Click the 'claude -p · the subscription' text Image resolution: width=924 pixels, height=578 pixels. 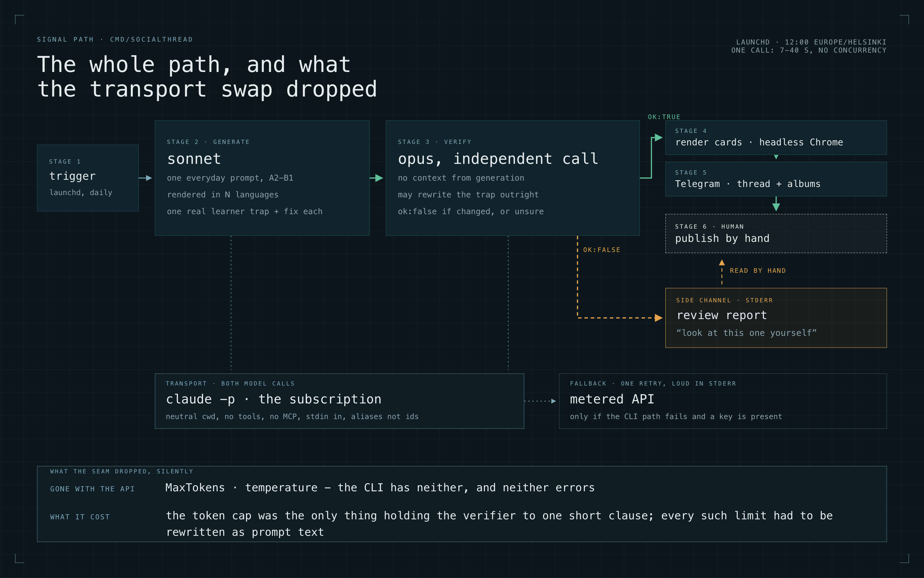tap(273, 399)
